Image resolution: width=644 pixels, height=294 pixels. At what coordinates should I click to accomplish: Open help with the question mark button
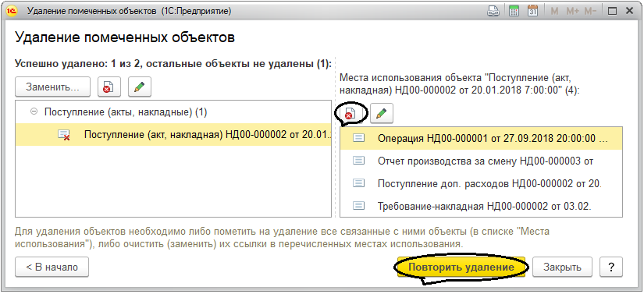(x=611, y=267)
